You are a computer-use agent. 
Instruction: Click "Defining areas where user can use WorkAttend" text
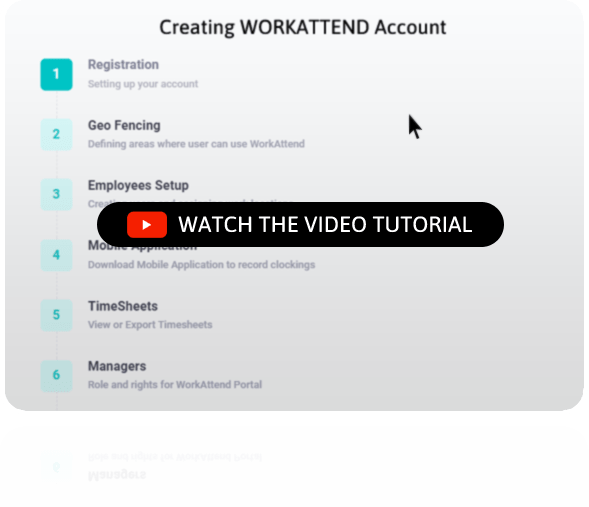pyautogui.click(x=196, y=144)
